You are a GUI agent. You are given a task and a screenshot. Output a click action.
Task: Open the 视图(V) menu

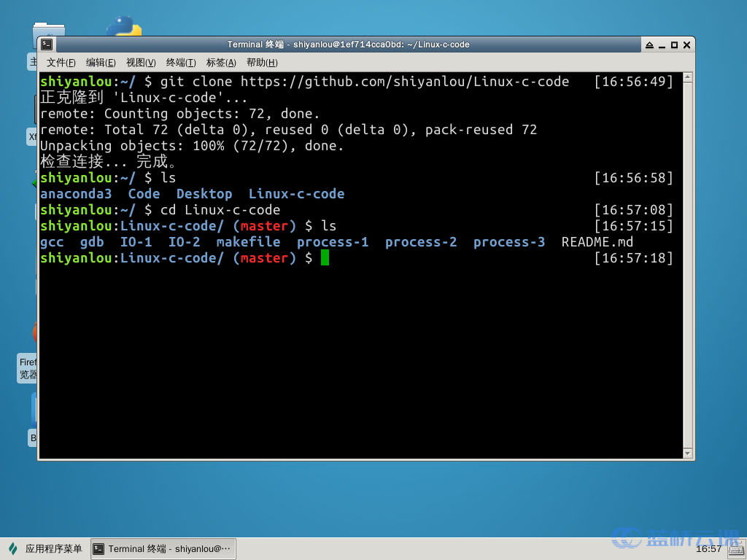point(141,63)
